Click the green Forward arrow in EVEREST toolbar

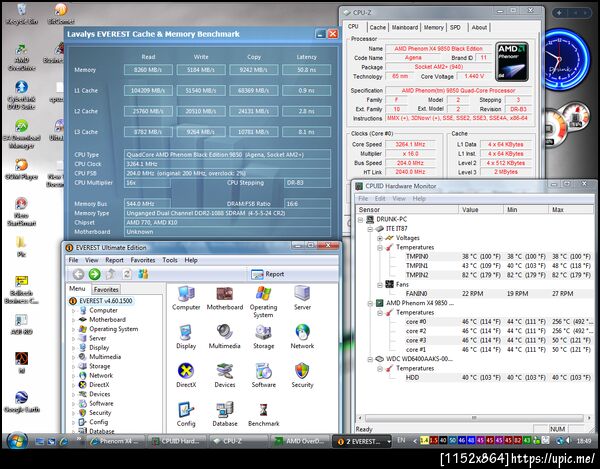click(x=94, y=274)
